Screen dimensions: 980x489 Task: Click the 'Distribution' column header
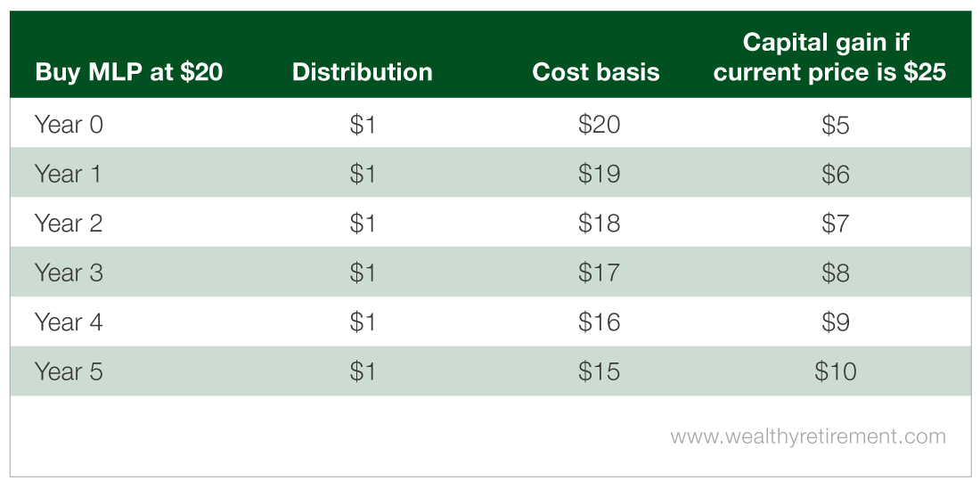point(363,72)
